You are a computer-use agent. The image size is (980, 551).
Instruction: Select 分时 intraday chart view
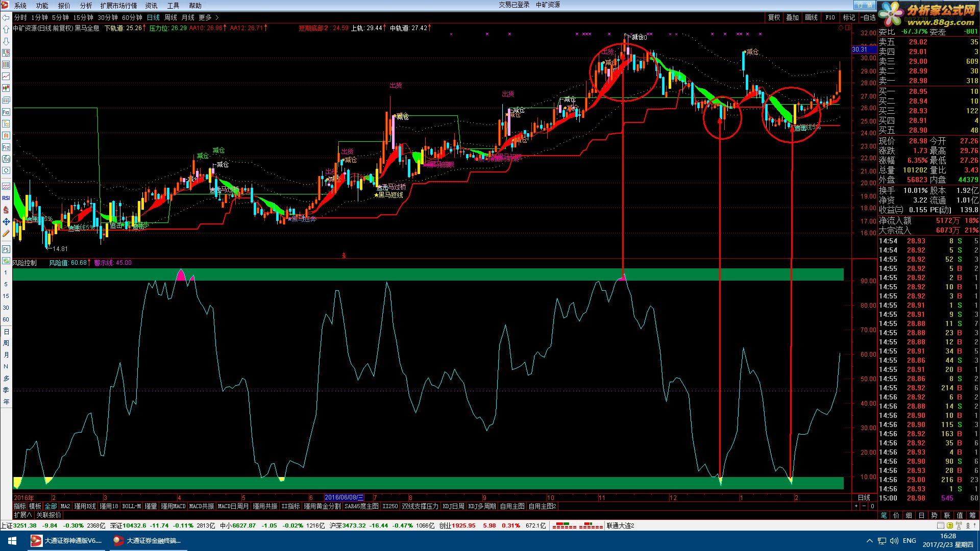tap(20, 17)
